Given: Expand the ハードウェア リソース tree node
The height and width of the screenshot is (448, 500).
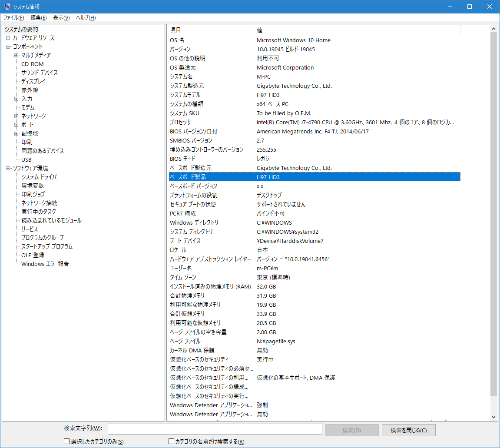Looking at the screenshot, I should pos(8,38).
